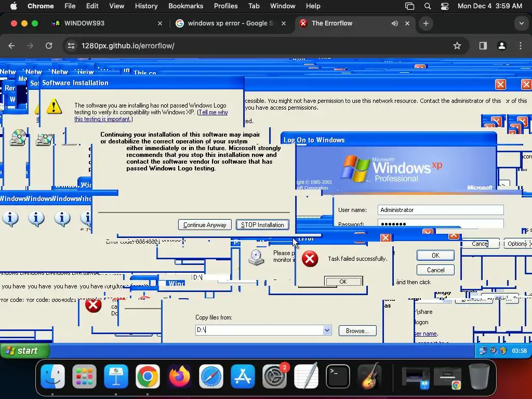The image size is (532, 399).
Task: Open Keynote from the Dock
Action: coord(116,376)
